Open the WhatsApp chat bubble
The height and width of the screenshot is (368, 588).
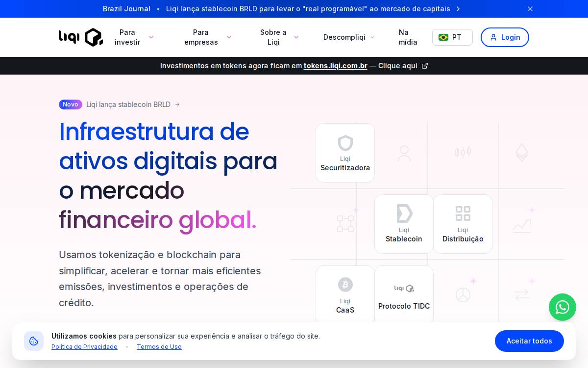coord(563,307)
